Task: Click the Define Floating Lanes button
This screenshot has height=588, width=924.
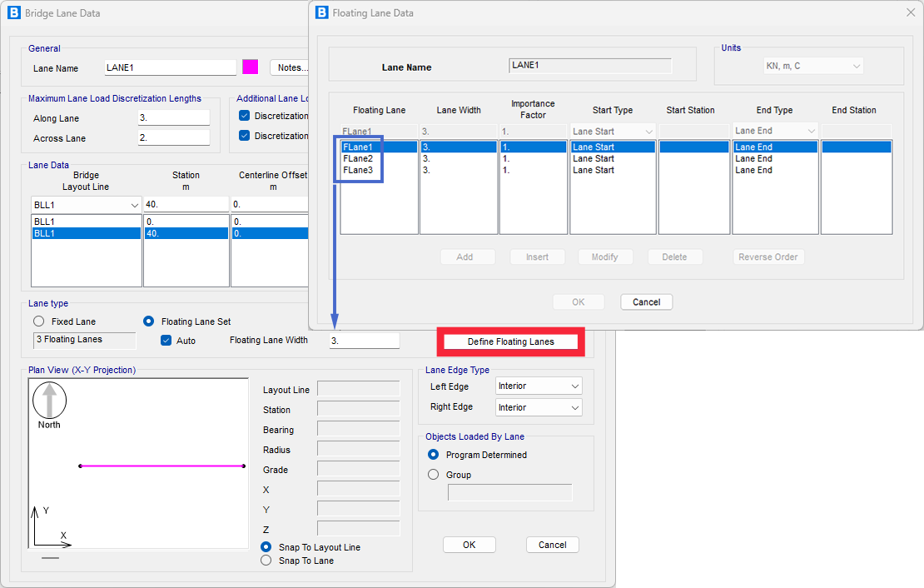Action: tap(510, 341)
